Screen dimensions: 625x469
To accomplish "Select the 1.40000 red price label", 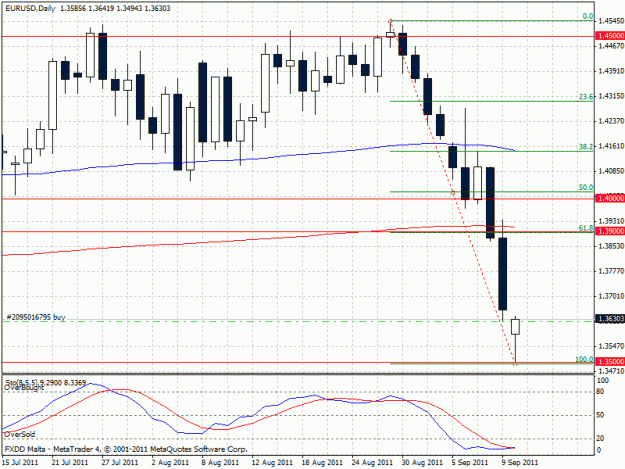I will pos(610,198).
